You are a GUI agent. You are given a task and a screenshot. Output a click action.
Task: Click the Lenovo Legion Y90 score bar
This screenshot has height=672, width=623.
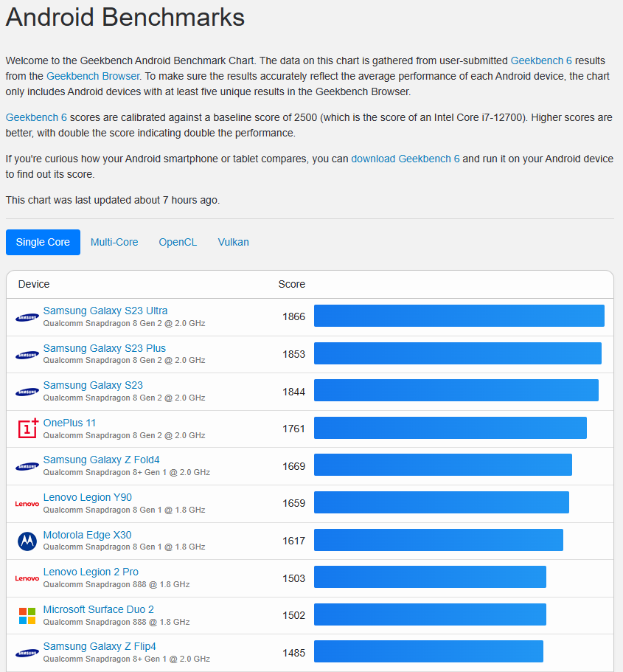pos(442,502)
